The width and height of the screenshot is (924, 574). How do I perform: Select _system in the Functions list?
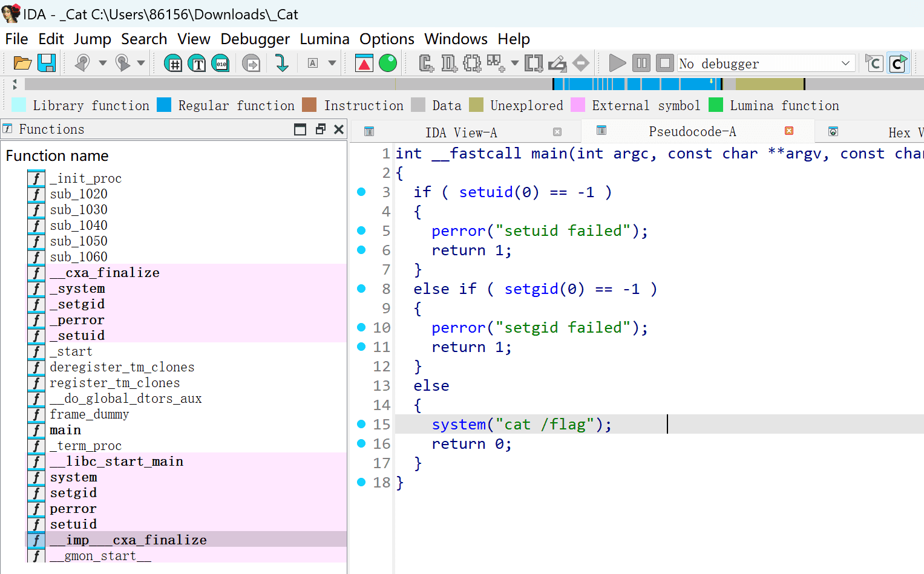[x=77, y=289]
